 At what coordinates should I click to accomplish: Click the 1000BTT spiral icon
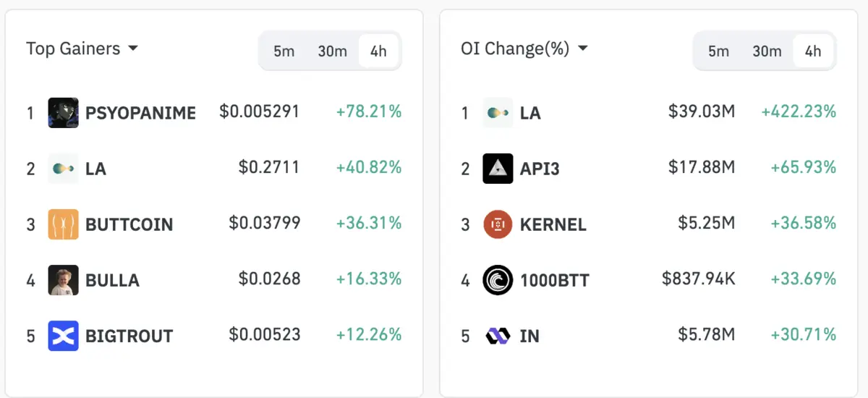click(x=498, y=280)
